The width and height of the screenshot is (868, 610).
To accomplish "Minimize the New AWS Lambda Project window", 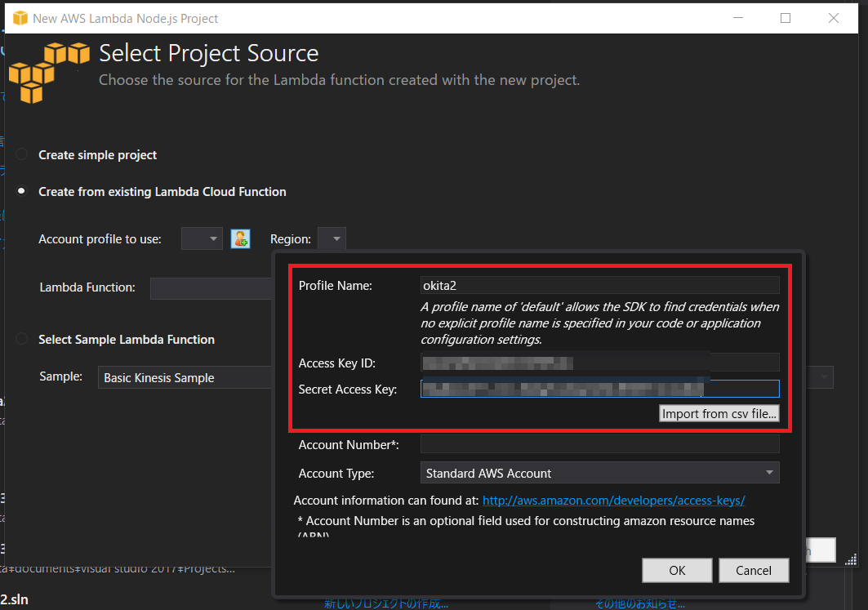I will point(738,18).
